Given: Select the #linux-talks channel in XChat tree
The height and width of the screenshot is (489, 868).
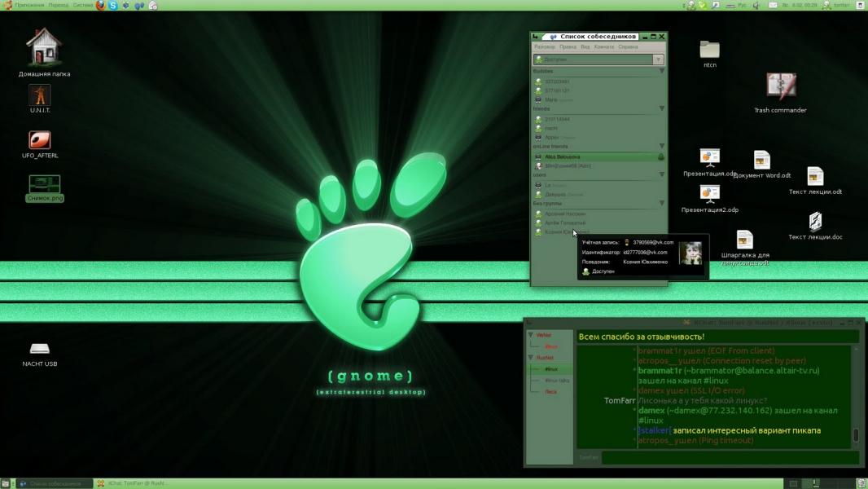Looking at the screenshot, I should click(557, 381).
